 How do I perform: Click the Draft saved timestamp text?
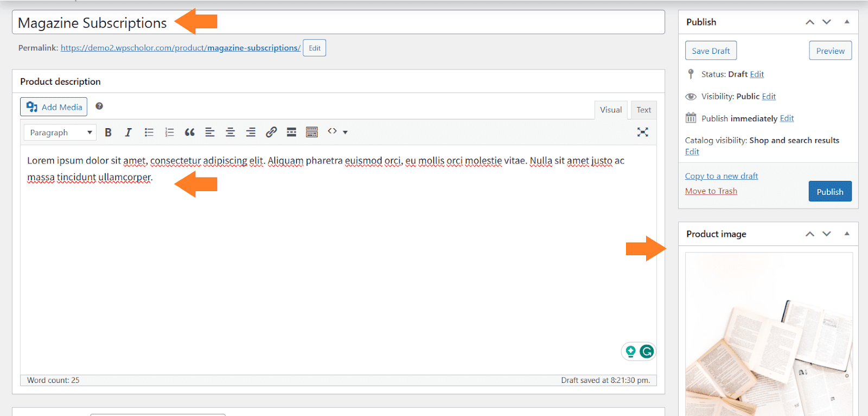tap(605, 380)
